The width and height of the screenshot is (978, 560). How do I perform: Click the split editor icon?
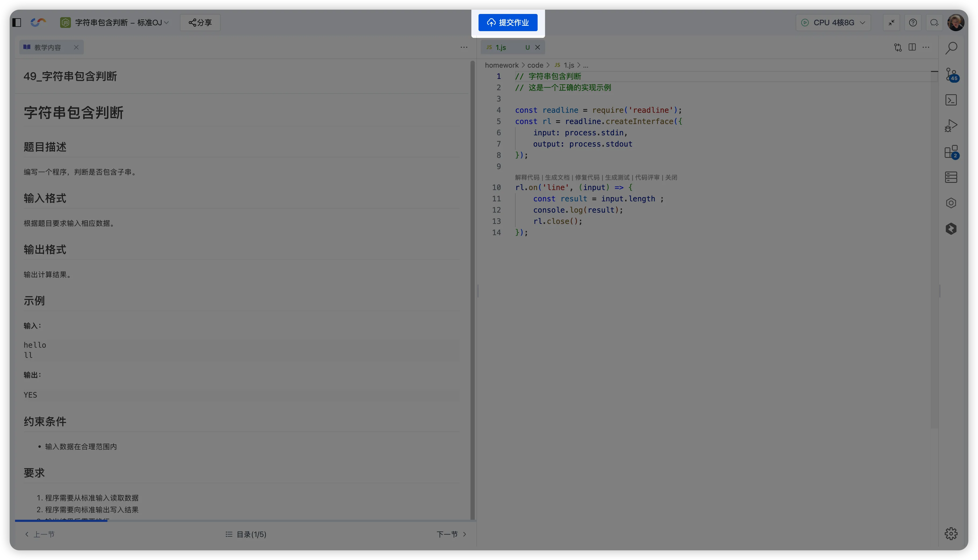coord(912,47)
